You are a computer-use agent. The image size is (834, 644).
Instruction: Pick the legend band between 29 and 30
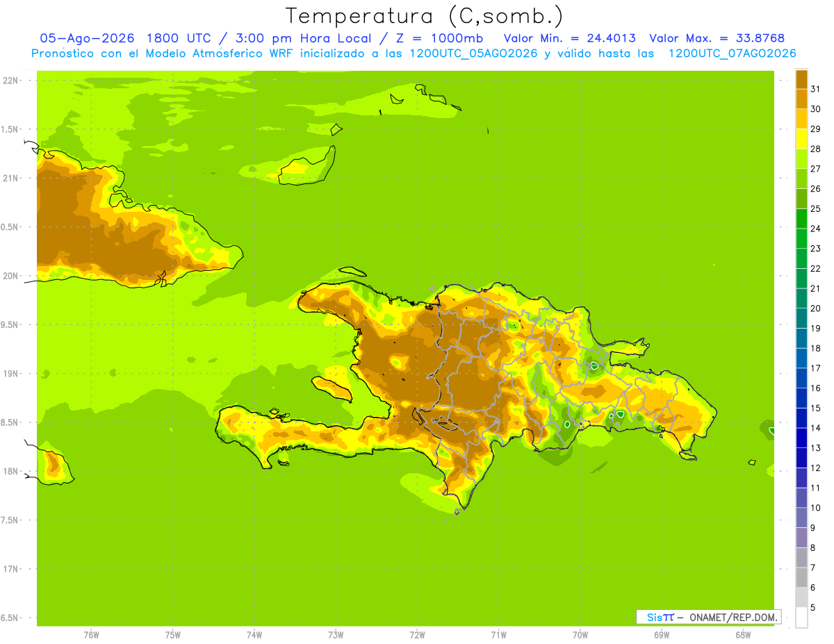pyautogui.click(x=801, y=119)
